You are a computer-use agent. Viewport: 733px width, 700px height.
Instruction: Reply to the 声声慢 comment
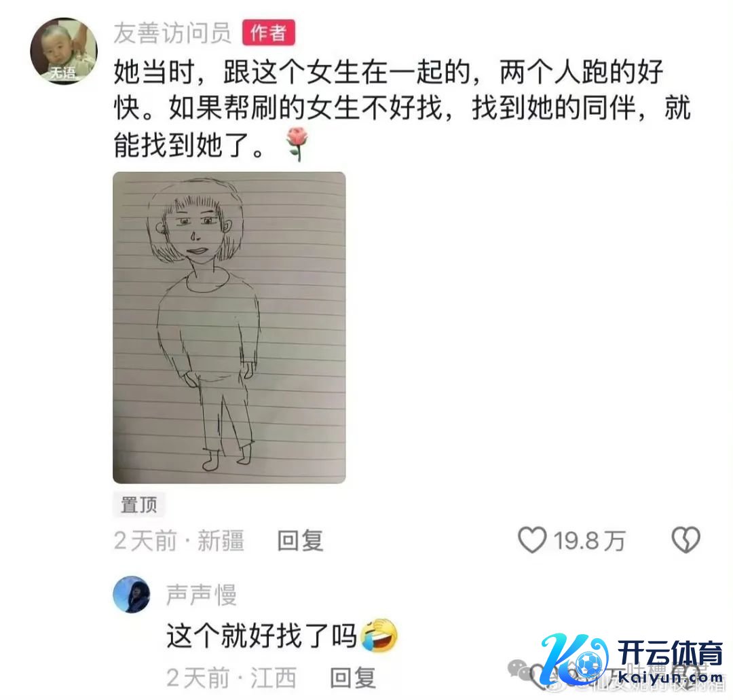353,678
